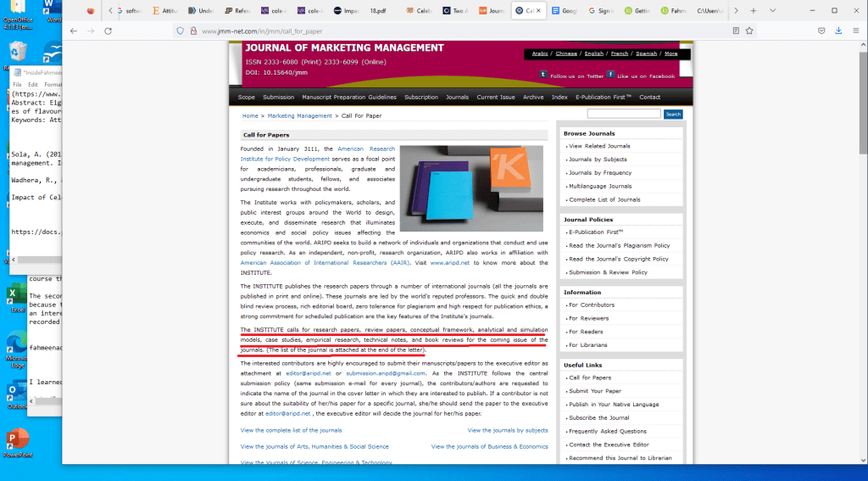The image size is (868, 481).
Task: Open the PowerPoint desktop shortcut
Action: 17,443
